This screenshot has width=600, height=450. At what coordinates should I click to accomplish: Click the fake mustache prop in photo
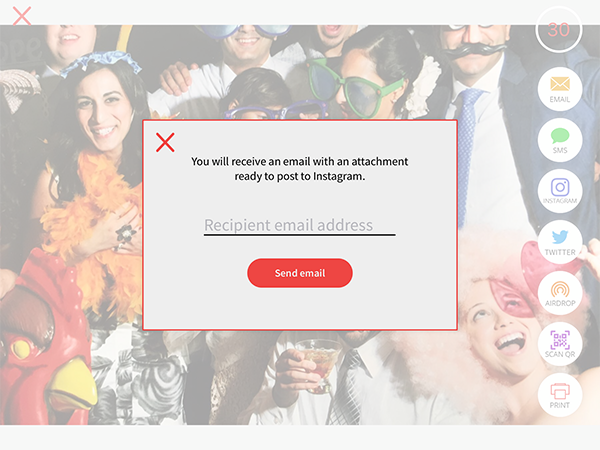(x=473, y=50)
